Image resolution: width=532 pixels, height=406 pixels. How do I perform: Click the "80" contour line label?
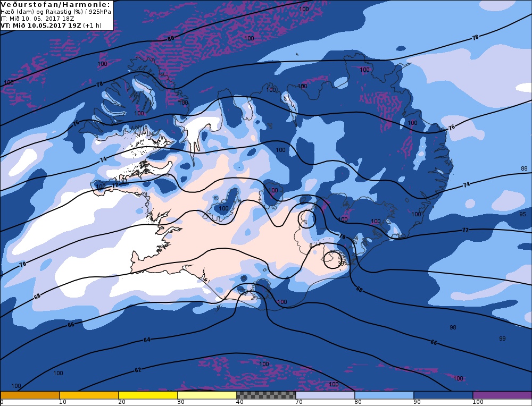pyautogui.click(x=171, y=39)
